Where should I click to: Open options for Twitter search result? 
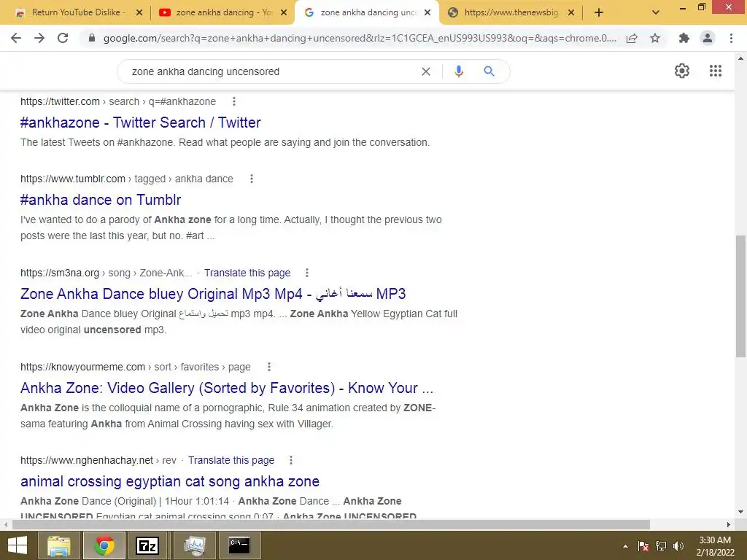coord(233,101)
